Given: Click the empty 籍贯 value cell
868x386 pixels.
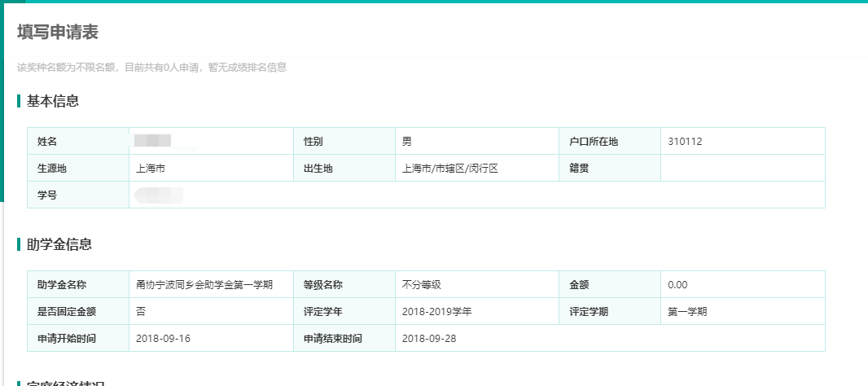Looking at the screenshot, I should (x=742, y=169).
